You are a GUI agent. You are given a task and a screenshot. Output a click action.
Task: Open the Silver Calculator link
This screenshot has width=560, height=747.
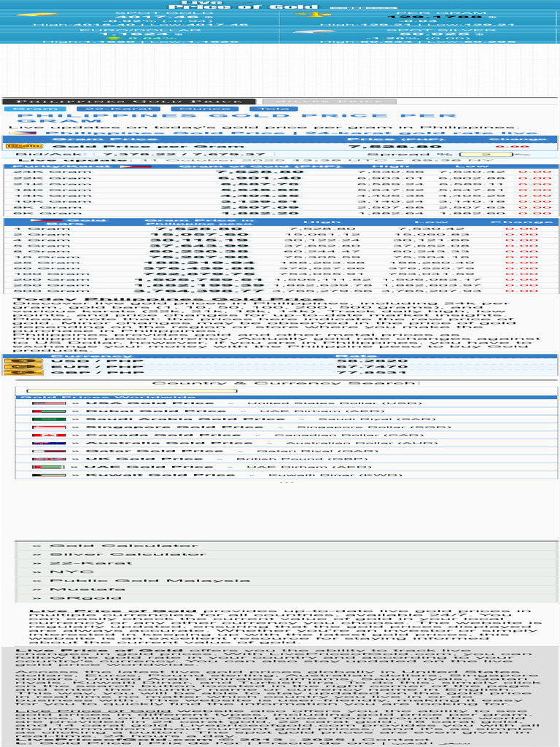pos(128,554)
